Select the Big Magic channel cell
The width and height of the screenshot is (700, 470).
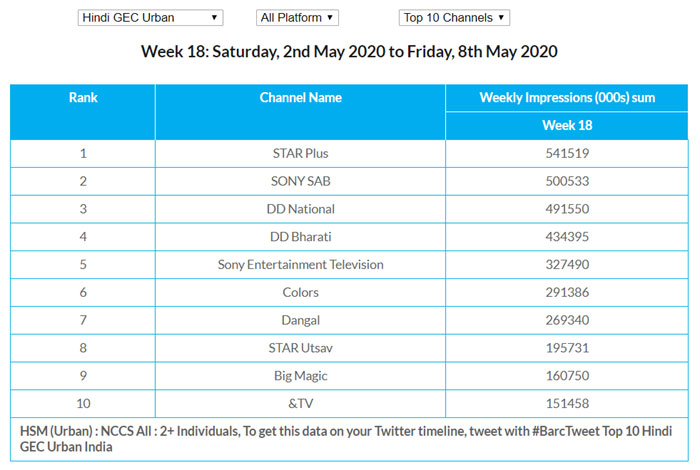tap(300, 377)
